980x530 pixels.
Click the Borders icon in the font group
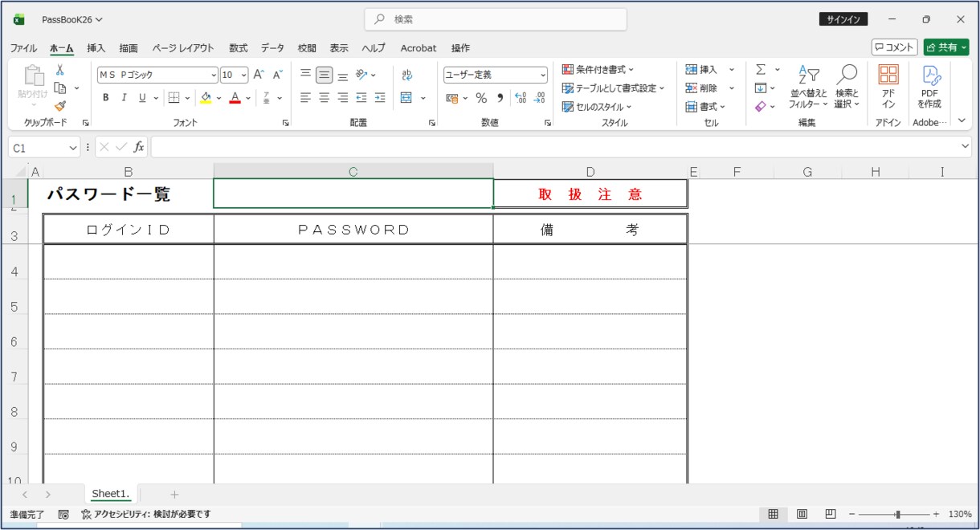174,98
